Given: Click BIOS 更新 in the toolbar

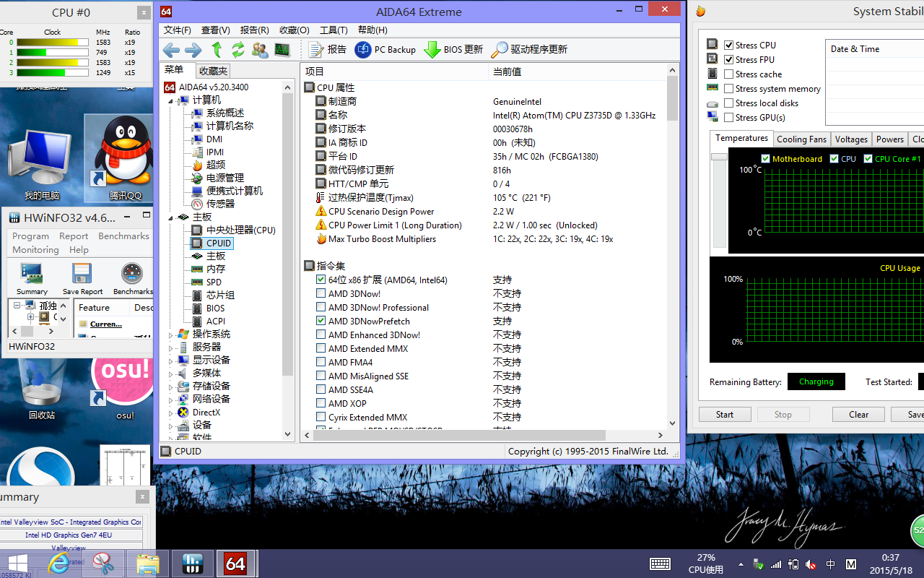Looking at the screenshot, I should pyautogui.click(x=453, y=50).
